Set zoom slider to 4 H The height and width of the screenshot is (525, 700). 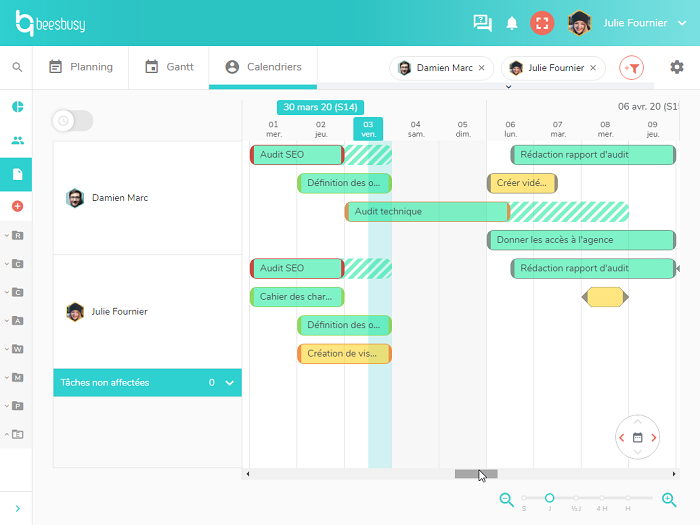pyautogui.click(x=602, y=498)
